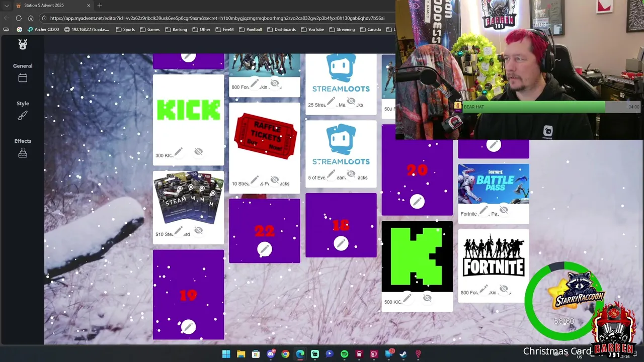Screen dimensions: 644x362
Task: Edit the 25 Streamloots packs gift
Action: 331,101
